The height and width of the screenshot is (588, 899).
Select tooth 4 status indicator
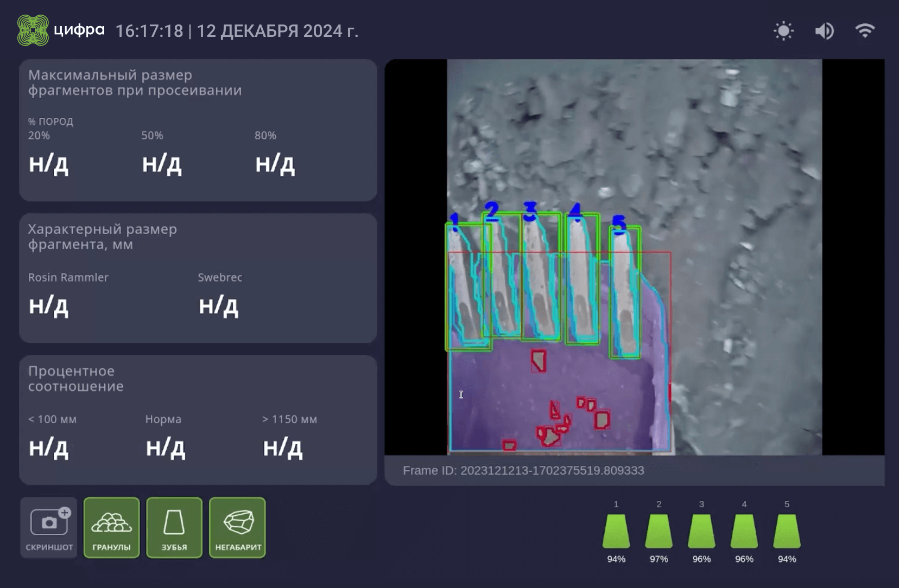pos(744,532)
